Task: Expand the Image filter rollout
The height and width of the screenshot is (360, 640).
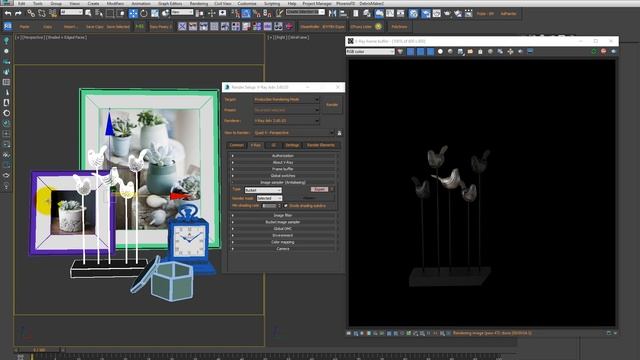Action: [282, 215]
